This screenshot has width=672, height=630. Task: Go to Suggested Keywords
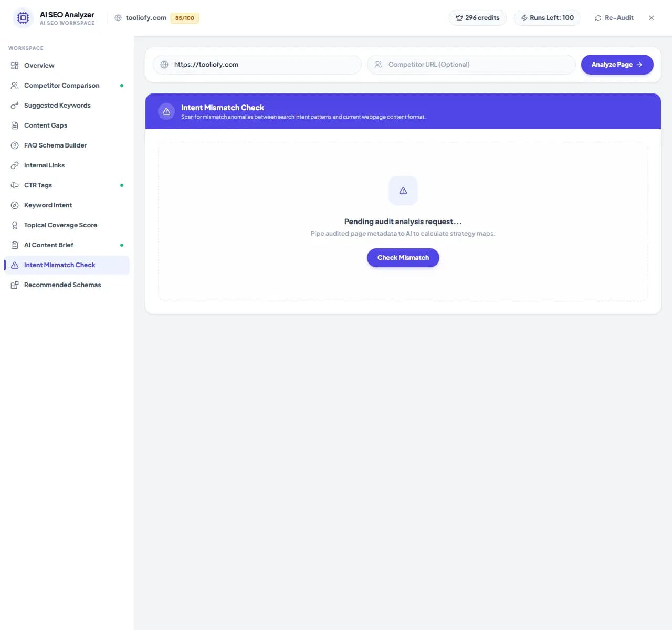tap(67, 106)
